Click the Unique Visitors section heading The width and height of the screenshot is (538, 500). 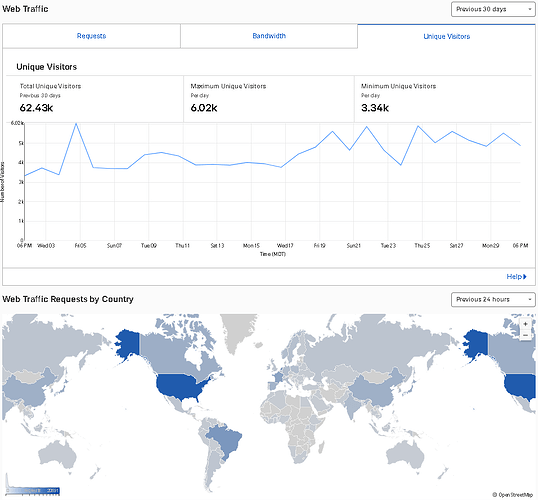[x=47, y=67]
